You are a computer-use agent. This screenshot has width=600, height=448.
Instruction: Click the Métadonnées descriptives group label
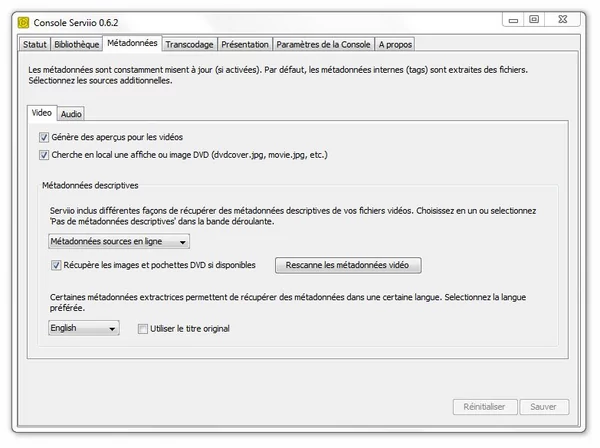click(x=90, y=186)
